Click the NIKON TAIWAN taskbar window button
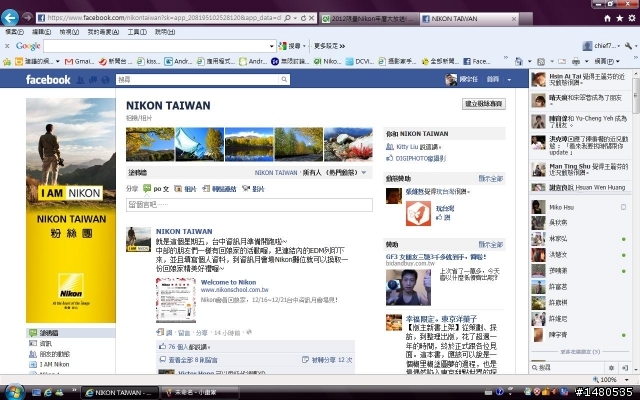 point(120,393)
